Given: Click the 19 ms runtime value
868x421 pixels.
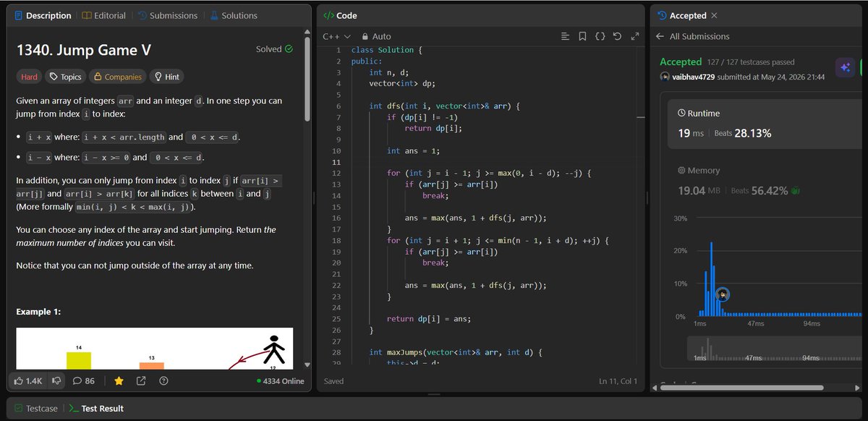Looking at the screenshot, I should pos(691,133).
